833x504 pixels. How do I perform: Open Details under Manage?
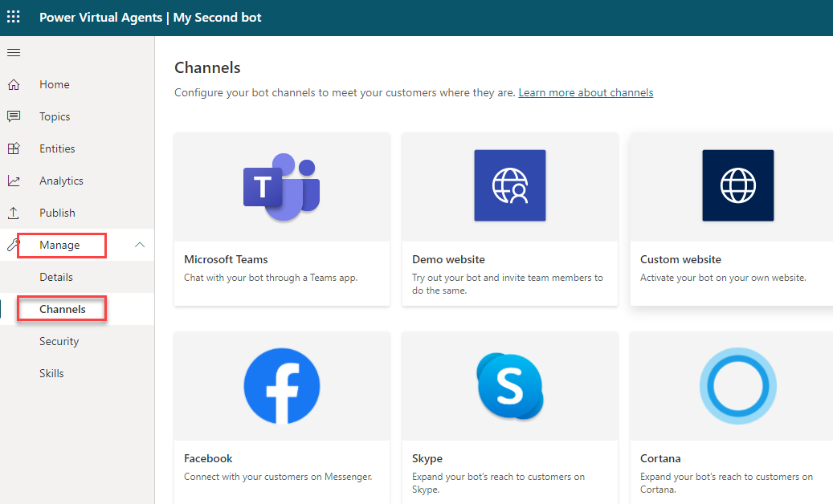coord(55,277)
